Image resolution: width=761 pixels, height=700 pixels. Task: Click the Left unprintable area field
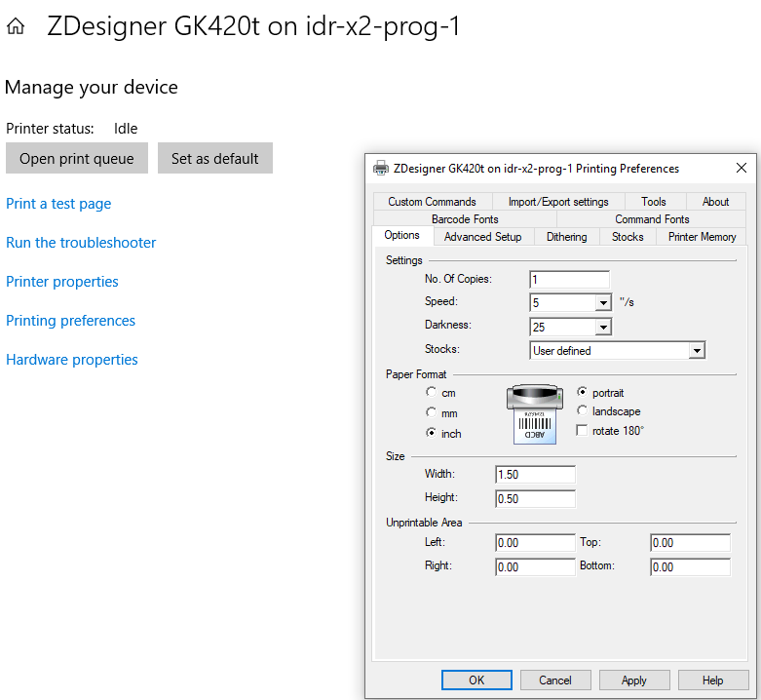(x=535, y=543)
